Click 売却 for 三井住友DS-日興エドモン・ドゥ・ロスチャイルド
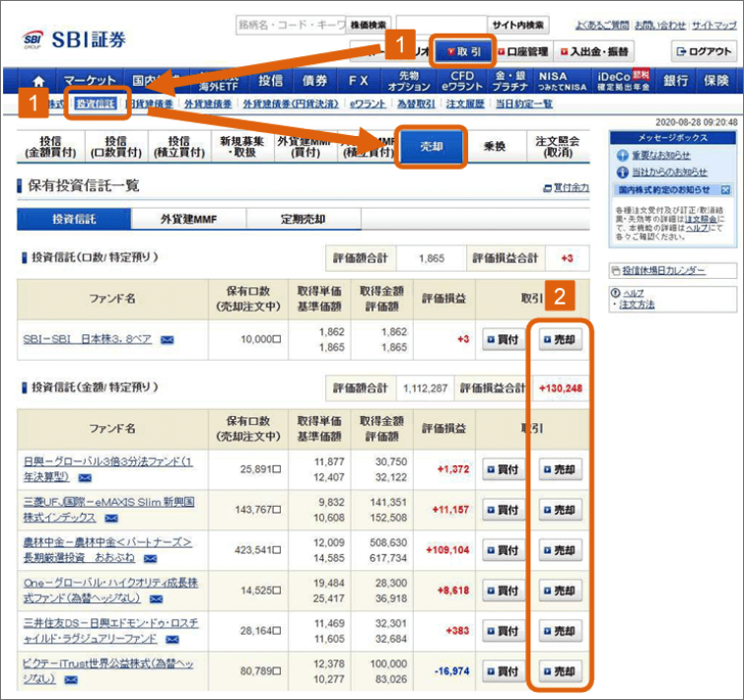744x700 pixels. pyautogui.click(x=560, y=631)
